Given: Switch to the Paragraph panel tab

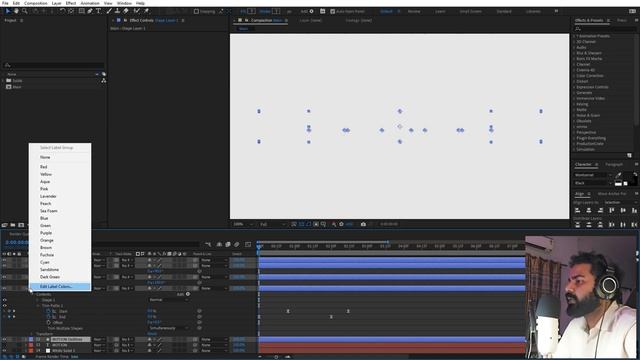Looking at the screenshot, I should tap(614, 164).
